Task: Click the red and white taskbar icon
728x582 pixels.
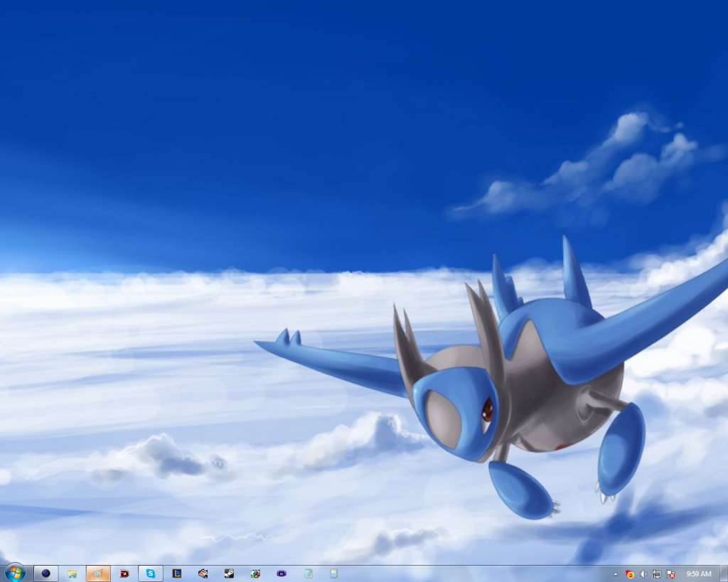Action: [x=203, y=573]
